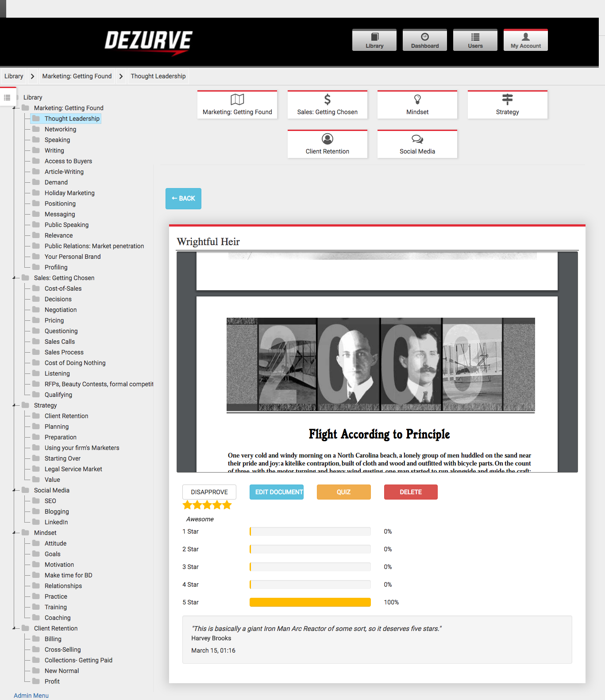
Task: Click the Back button
Action: click(183, 199)
